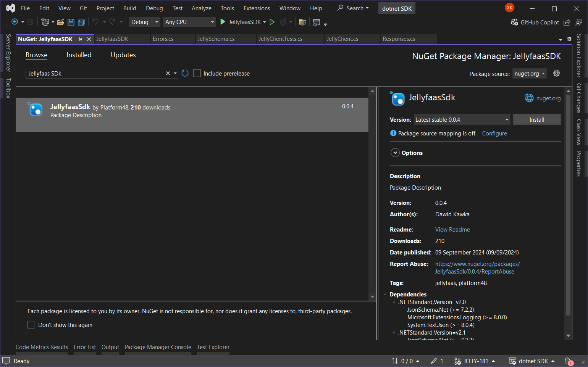588x367 pixels.
Task: Open the Latest stable 0.0.4 version dropdown
Action: pyautogui.click(x=462, y=119)
